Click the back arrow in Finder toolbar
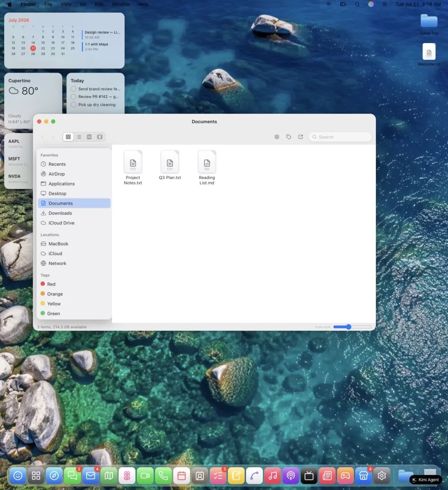Screen dimensions: 448x490 point(42,137)
